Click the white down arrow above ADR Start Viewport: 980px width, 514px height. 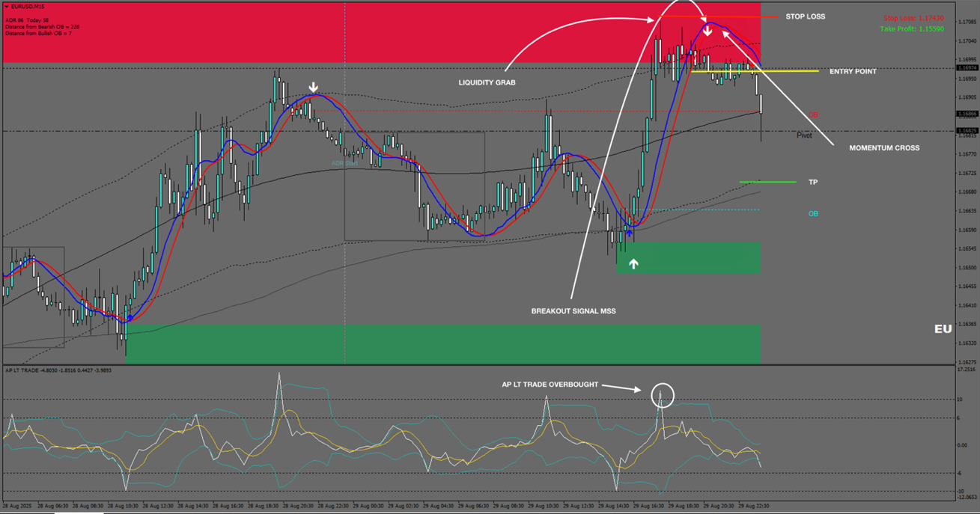pos(314,88)
